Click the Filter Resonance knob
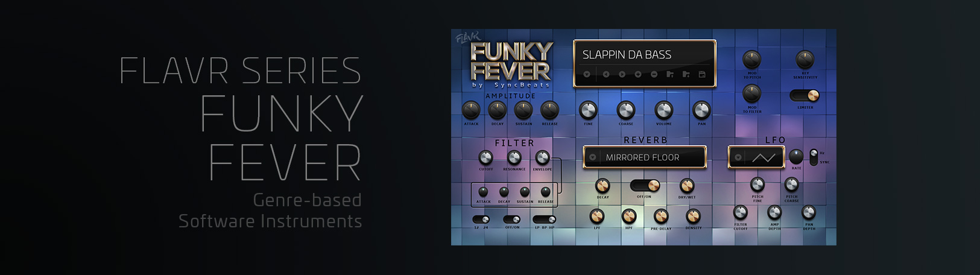 coord(514,158)
